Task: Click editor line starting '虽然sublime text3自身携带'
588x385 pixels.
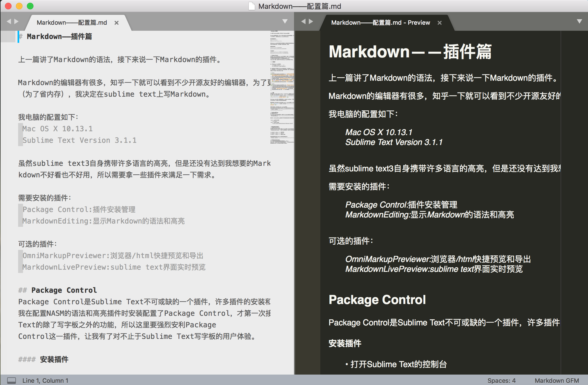Action: (x=144, y=163)
